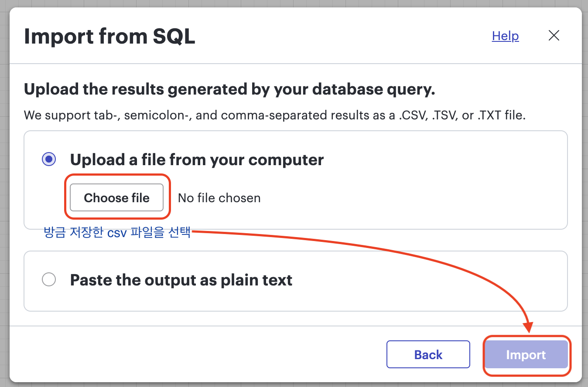This screenshot has width=588, height=387.
Task: Click the Choose file button
Action: tap(117, 198)
